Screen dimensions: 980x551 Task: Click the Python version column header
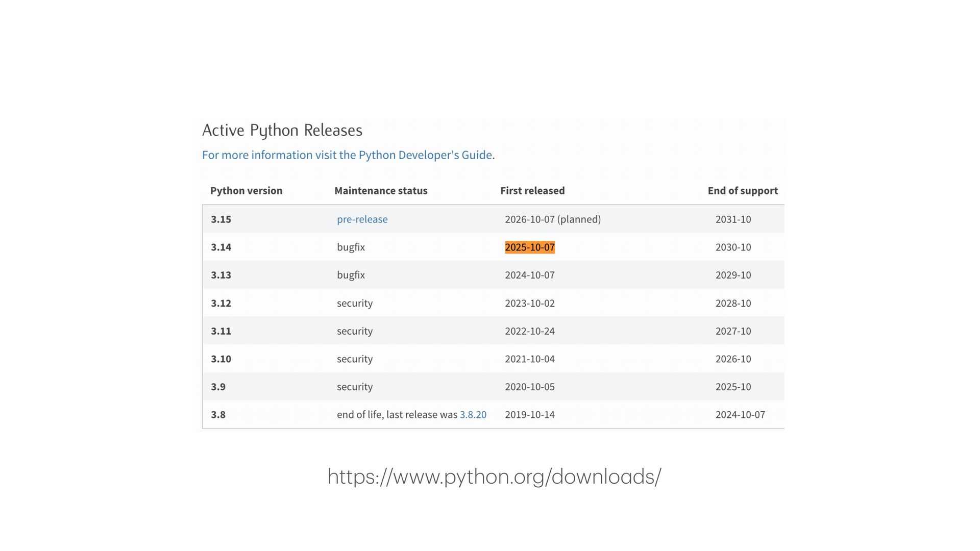(x=246, y=191)
